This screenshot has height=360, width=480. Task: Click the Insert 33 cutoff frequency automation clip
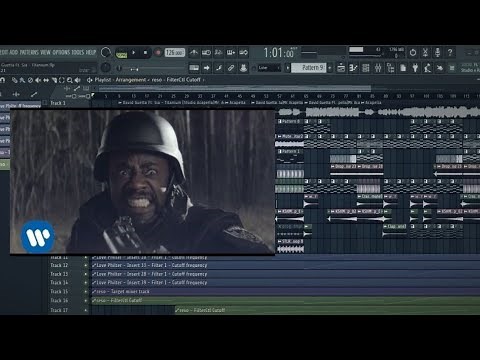click(286, 265)
